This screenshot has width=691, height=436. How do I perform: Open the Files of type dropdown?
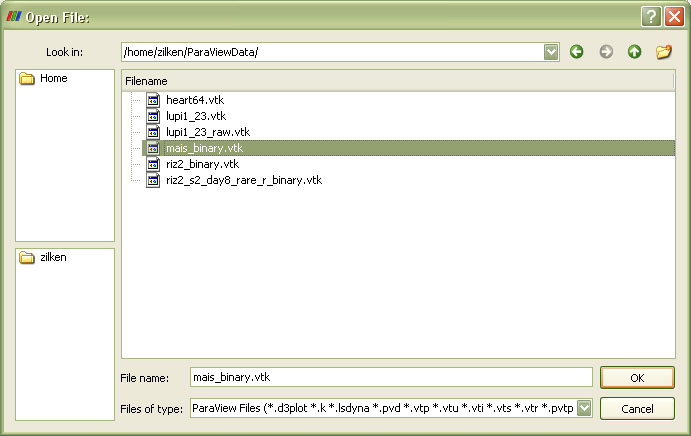click(x=584, y=408)
